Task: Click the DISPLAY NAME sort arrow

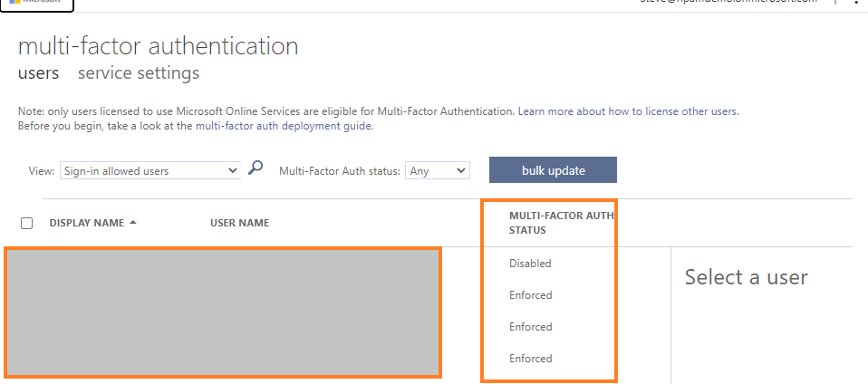Action: 133,223
